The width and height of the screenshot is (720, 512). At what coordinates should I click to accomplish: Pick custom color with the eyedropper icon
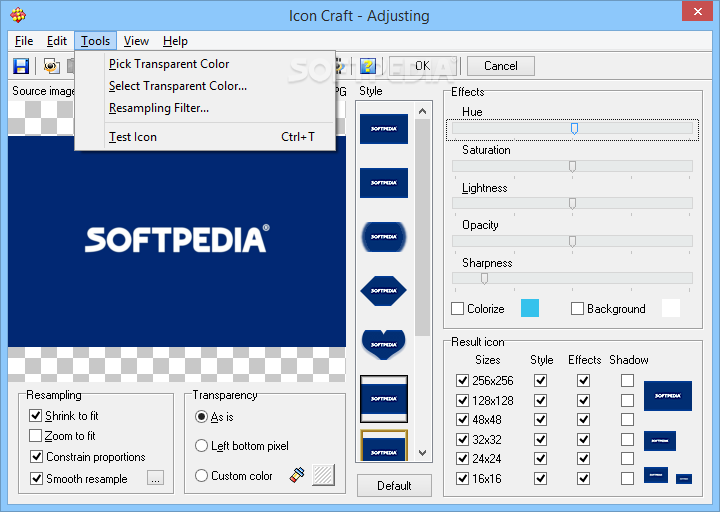297,475
